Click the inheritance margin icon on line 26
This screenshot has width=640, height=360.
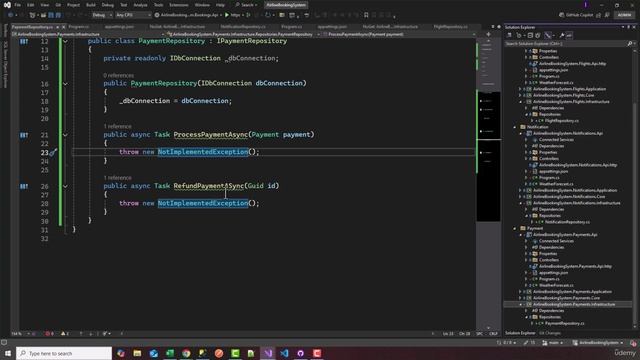coord(24,187)
